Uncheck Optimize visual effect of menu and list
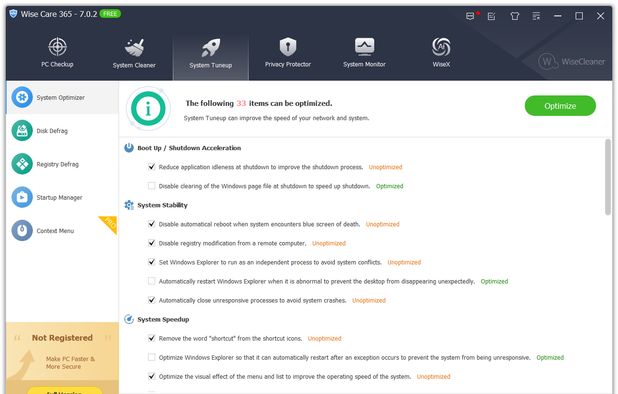The width and height of the screenshot is (618, 394). tap(151, 376)
